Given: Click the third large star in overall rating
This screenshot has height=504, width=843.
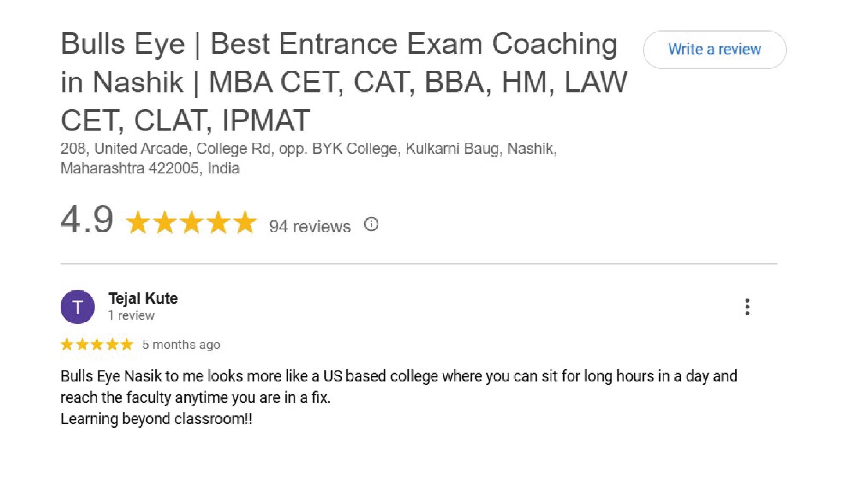Looking at the screenshot, I should click(191, 222).
